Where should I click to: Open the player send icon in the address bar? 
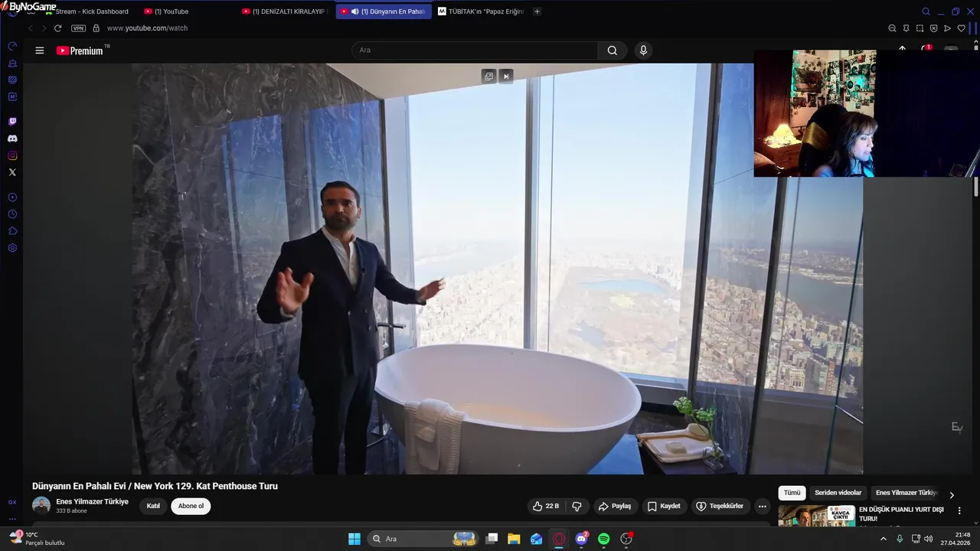tap(947, 28)
